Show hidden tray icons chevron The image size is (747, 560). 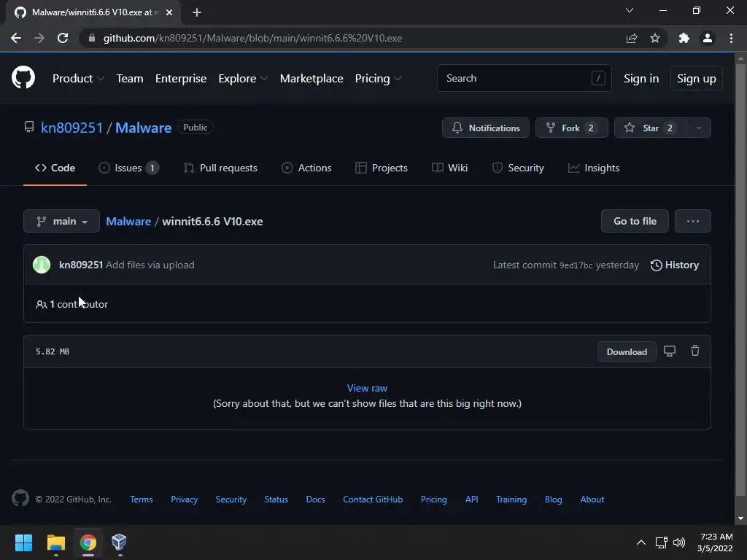coord(641,542)
